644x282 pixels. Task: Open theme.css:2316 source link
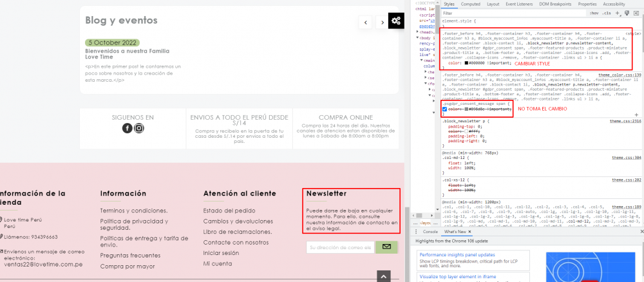[625, 122]
